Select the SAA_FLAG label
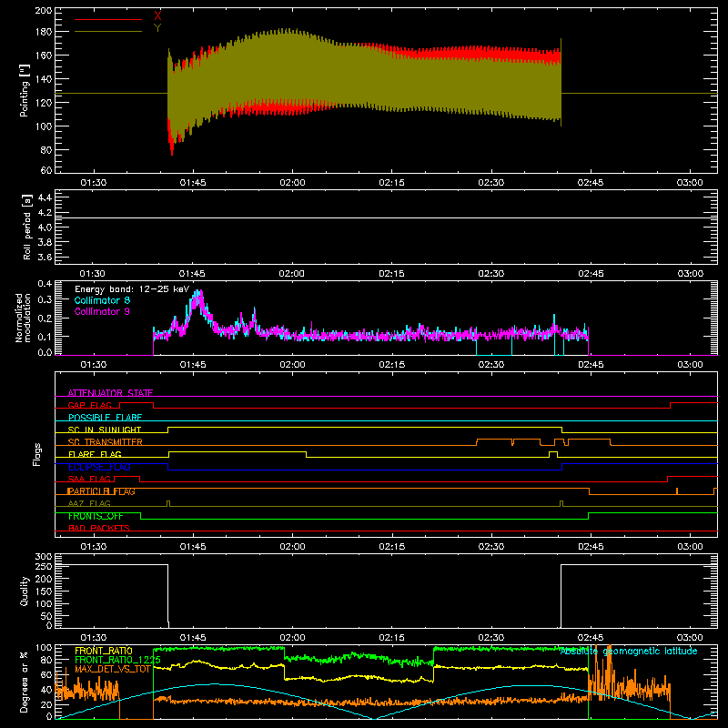The width and height of the screenshot is (728, 728). click(89, 479)
